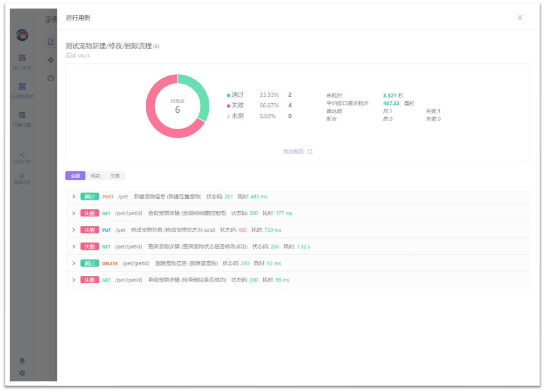Open the 接口管理 sidebar section
Image resolution: width=545 pixels, height=392 pixels.
pos(22,61)
